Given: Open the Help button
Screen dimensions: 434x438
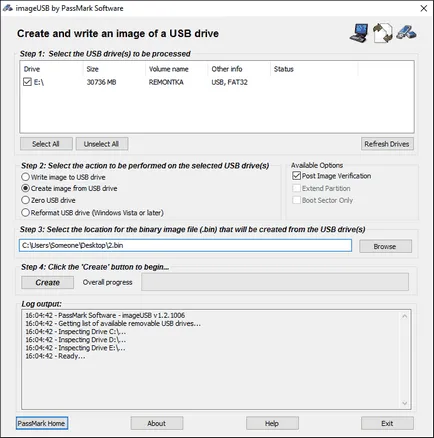Looking at the screenshot, I should click(272, 423).
